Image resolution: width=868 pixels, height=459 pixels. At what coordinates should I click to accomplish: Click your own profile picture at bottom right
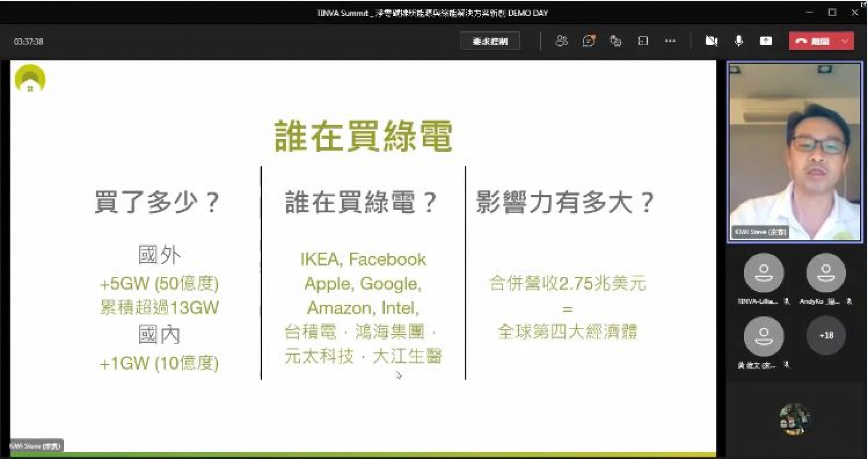pos(795,419)
